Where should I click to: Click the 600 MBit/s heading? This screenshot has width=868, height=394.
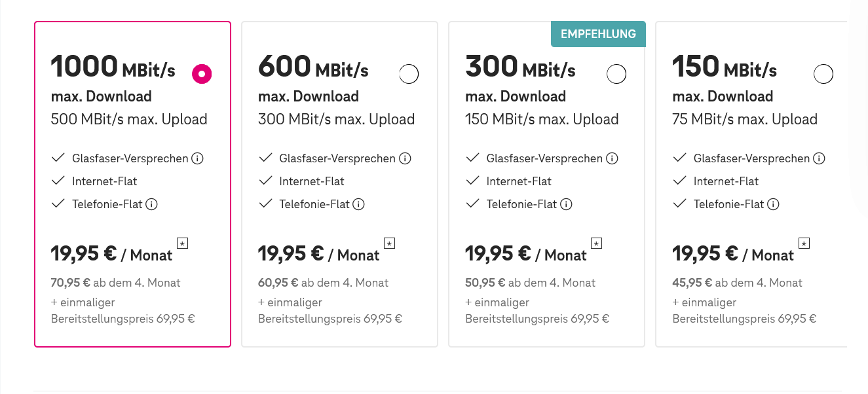point(313,67)
